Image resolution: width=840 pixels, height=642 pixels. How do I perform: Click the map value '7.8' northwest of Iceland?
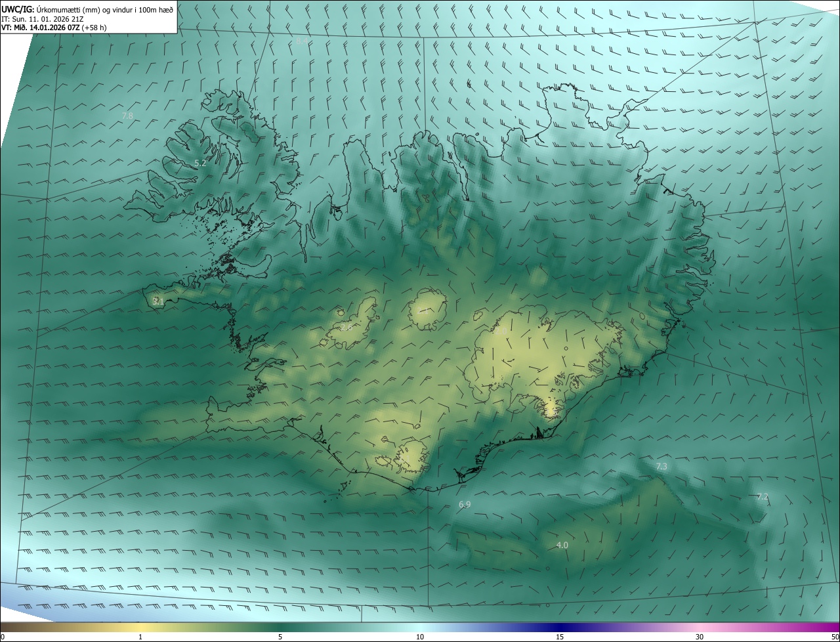pyautogui.click(x=127, y=116)
